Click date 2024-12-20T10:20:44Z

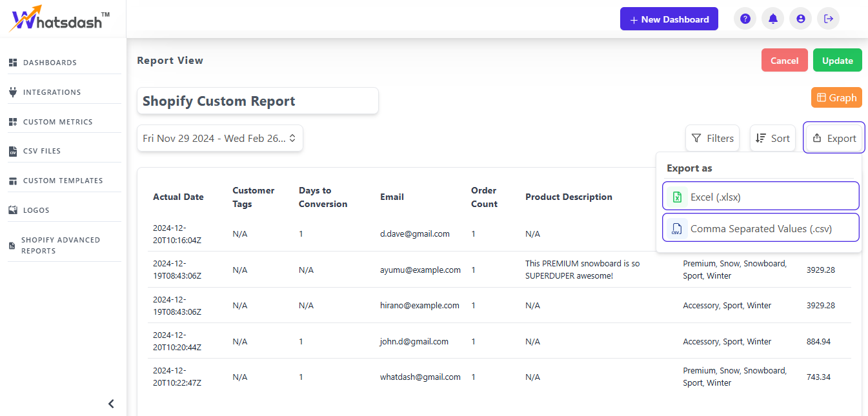point(177,341)
